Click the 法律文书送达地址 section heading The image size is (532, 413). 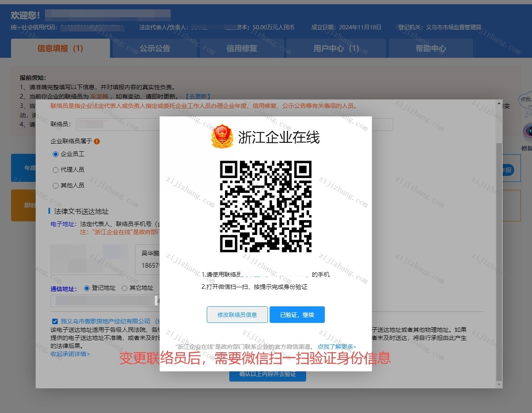coord(81,212)
